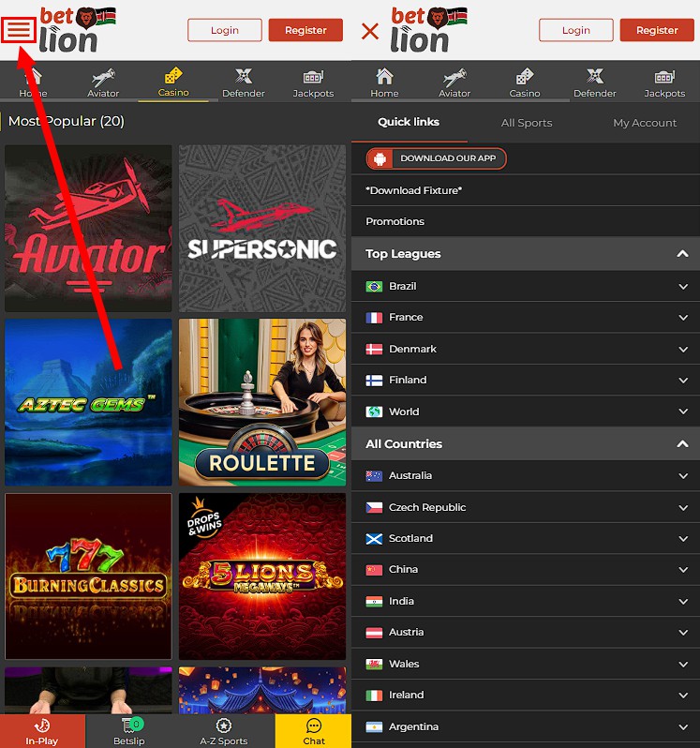
Task: Play the 5 Lions Megaways game
Action: (x=261, y=576)
